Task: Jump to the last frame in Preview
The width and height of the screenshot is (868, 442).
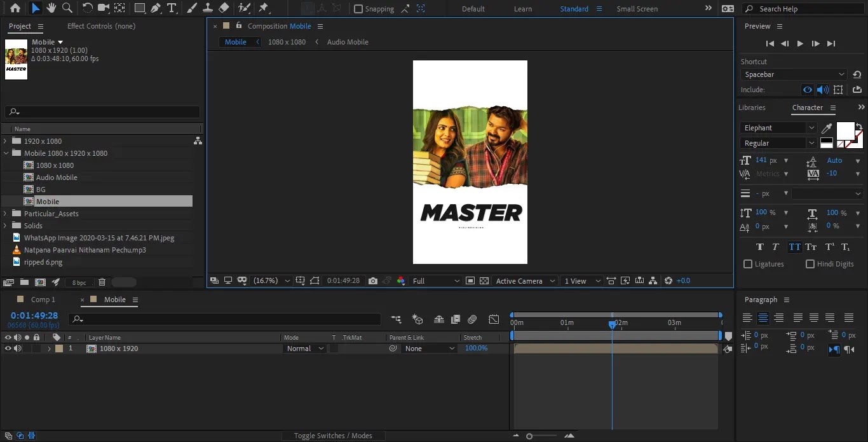Action: coord(831,44)
